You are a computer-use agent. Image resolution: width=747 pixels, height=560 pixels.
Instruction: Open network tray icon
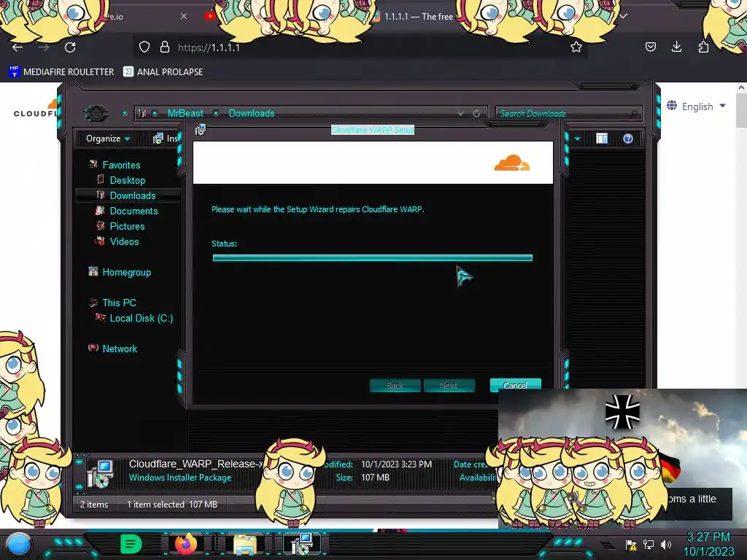[x=648, y=544]
